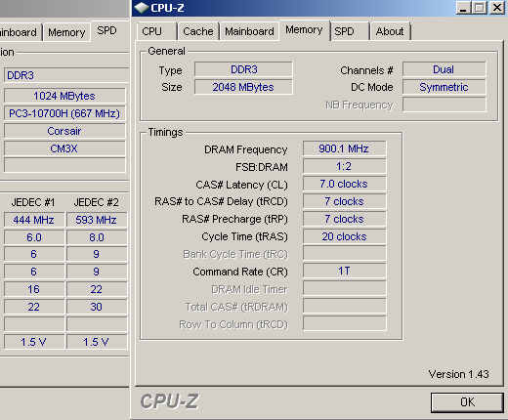Screen dimensions: 508x420
Task: Switch to the CPU tab
Action: (156, 31)
